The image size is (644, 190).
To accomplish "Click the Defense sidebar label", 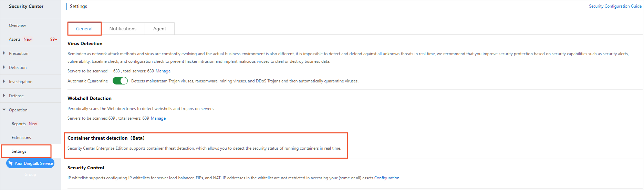I will pyautogui.click(x=16, y=96).
